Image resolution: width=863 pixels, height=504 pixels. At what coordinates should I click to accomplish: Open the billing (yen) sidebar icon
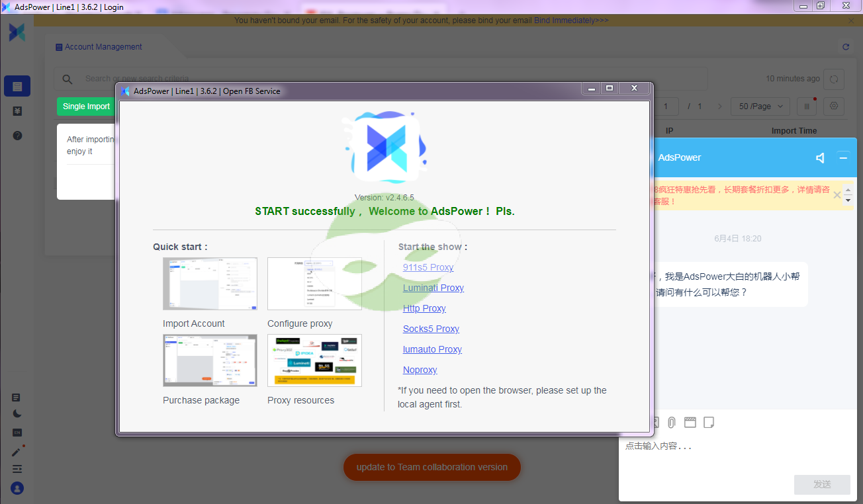pos(17,111)
